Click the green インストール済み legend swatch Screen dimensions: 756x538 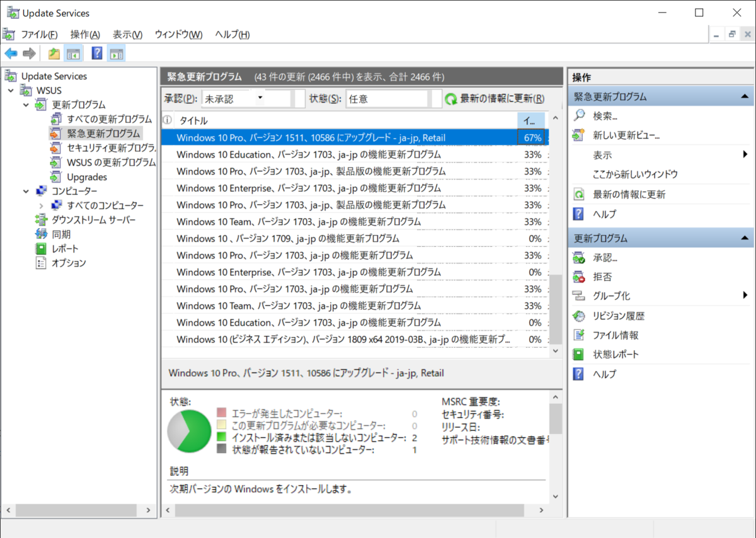[x=221, y=437]
